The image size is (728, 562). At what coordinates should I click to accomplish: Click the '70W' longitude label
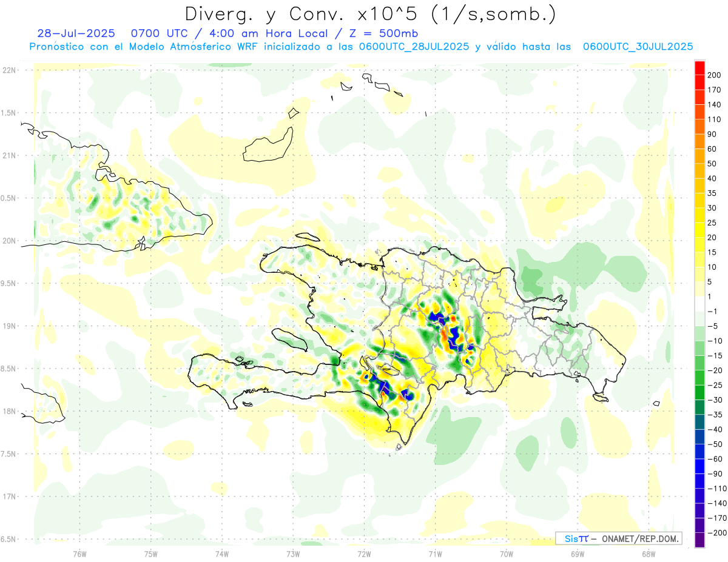point(507,554)
